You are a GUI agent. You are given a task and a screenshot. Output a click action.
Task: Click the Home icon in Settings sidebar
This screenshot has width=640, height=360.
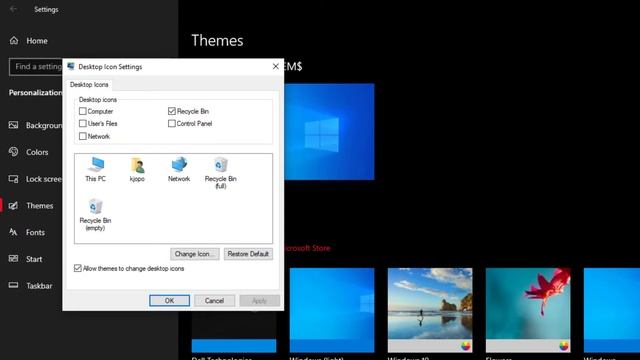(x=14, y=40)
